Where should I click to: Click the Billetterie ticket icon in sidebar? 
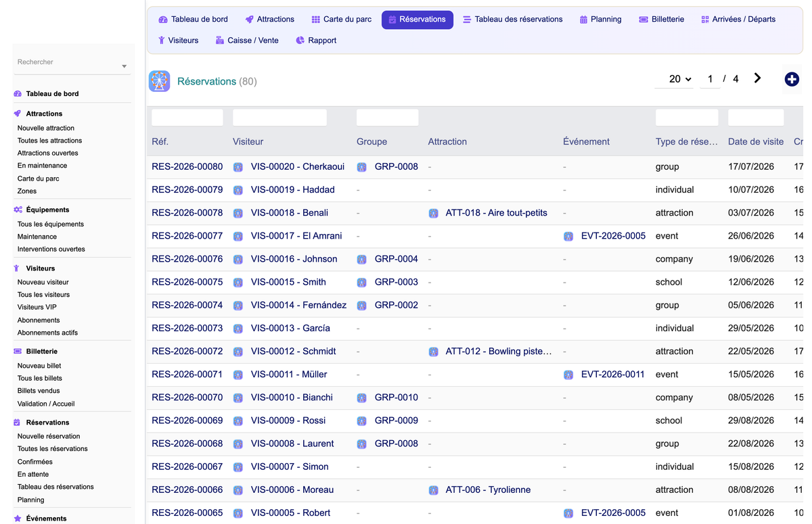tap(18, 352)
